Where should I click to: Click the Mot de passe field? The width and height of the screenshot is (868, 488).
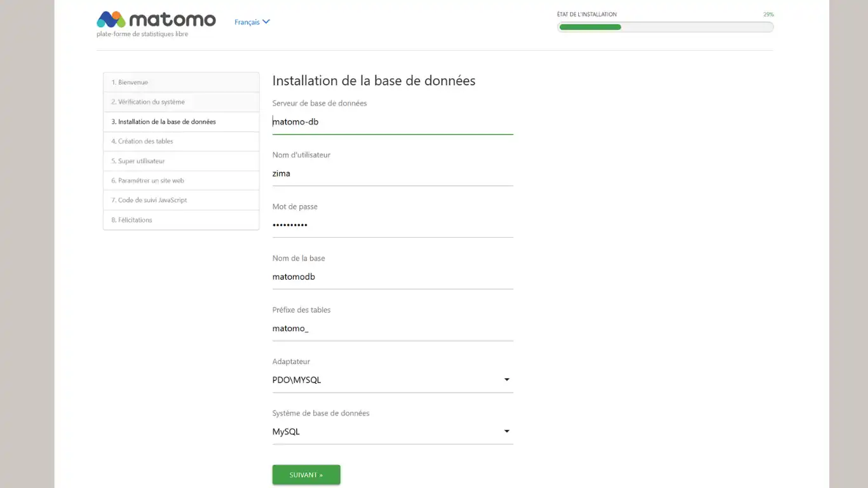(392, 225)
